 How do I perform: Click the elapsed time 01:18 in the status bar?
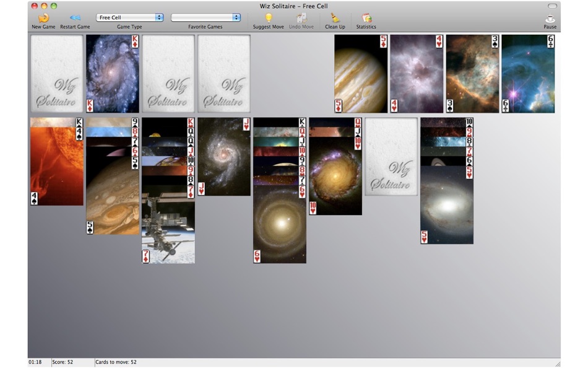[x=35, y=362]
